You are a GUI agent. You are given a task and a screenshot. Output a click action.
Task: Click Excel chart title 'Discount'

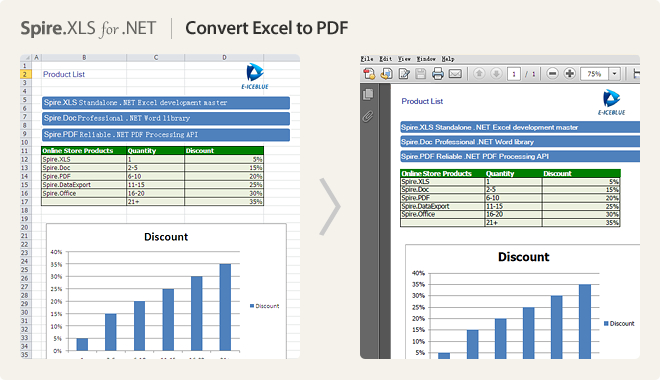(x=166, y=237)
